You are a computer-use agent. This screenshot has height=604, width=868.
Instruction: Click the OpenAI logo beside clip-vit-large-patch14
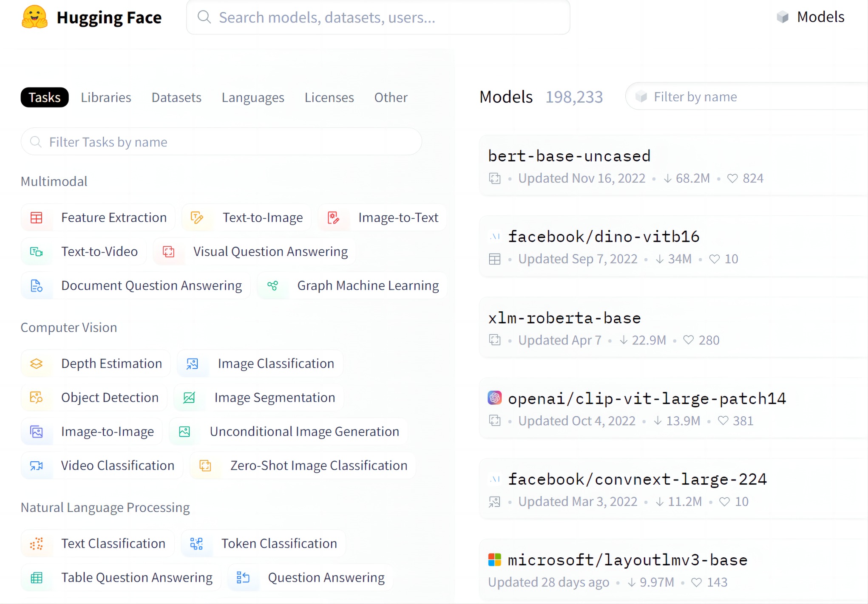pos(495,398)
